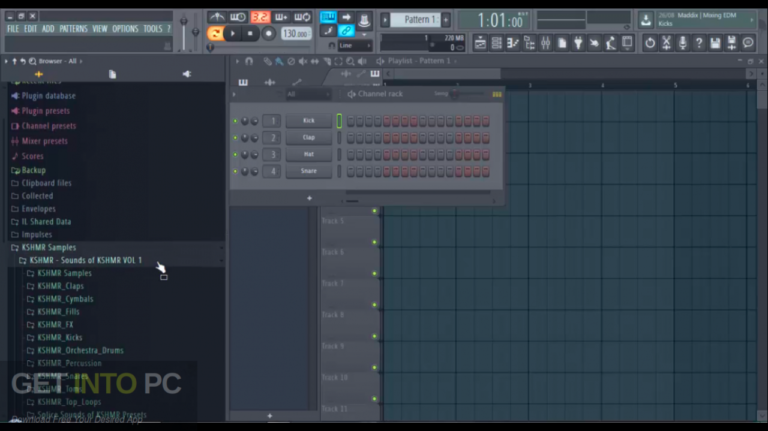Open the VIEW menu

[x=100, y=29]
